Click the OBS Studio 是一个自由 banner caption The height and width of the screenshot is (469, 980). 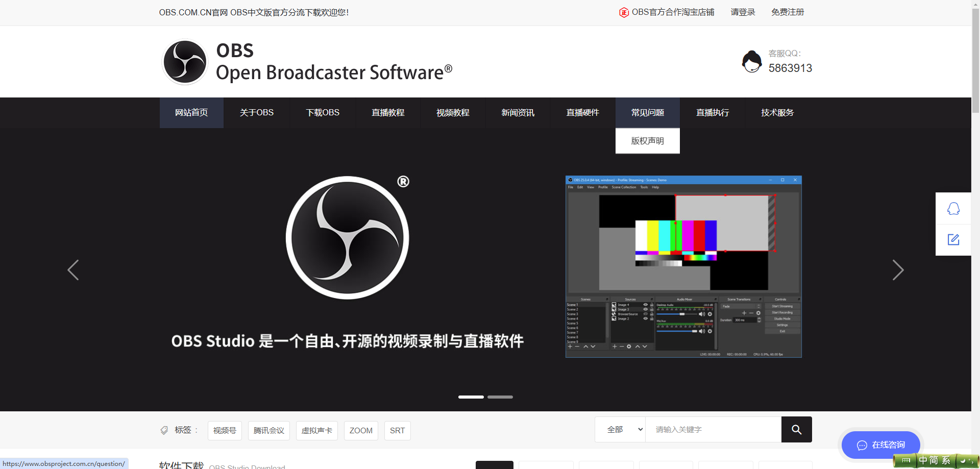348,341
